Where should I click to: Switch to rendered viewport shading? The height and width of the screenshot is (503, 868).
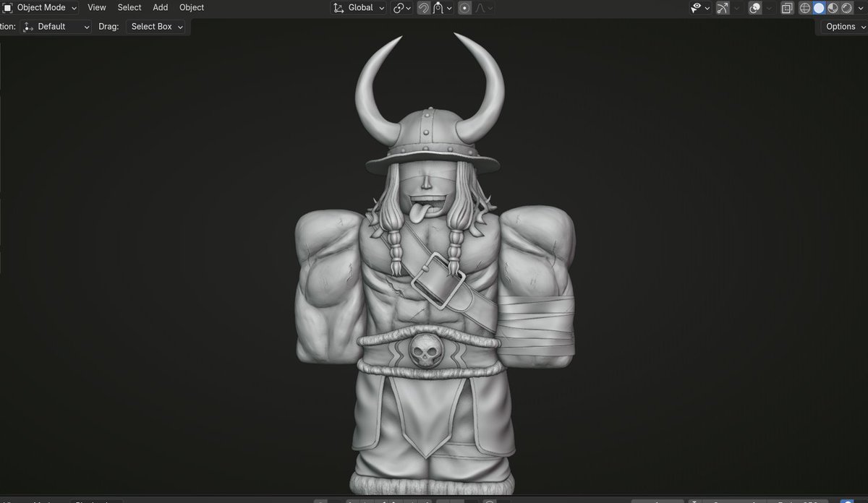click(x=846, y=8)
